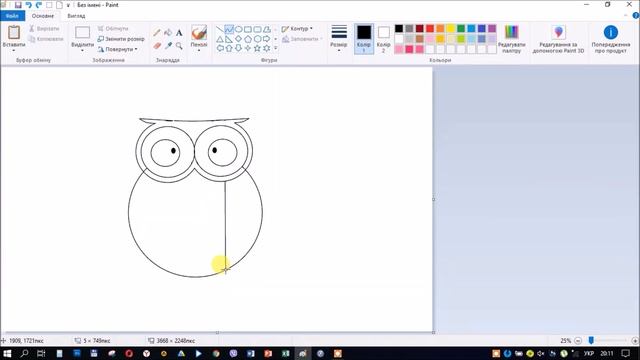Open the Повернути rotate dropdown
The height and width of the screenshot is (360, 640).
(x=118, y=49)
